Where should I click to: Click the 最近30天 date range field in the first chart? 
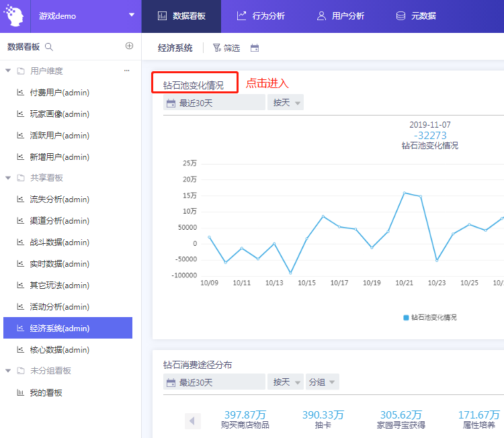(214, 103)
